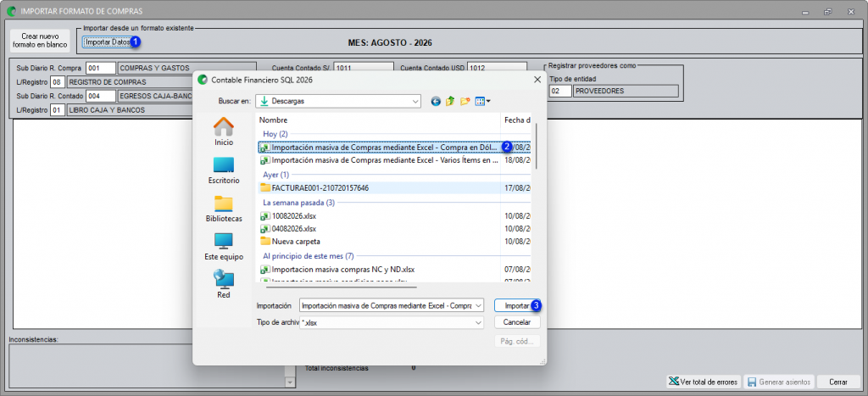Select the 'Varios Ítems' Excel file icon
The width and height of the screenshot is (868, 396).
265,160
